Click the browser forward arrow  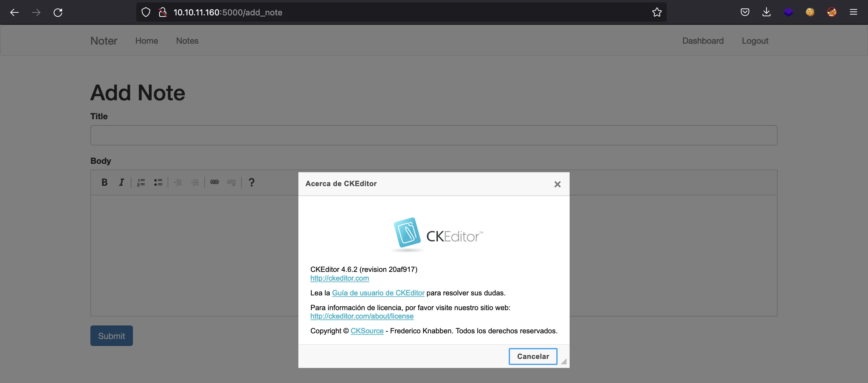36,12
